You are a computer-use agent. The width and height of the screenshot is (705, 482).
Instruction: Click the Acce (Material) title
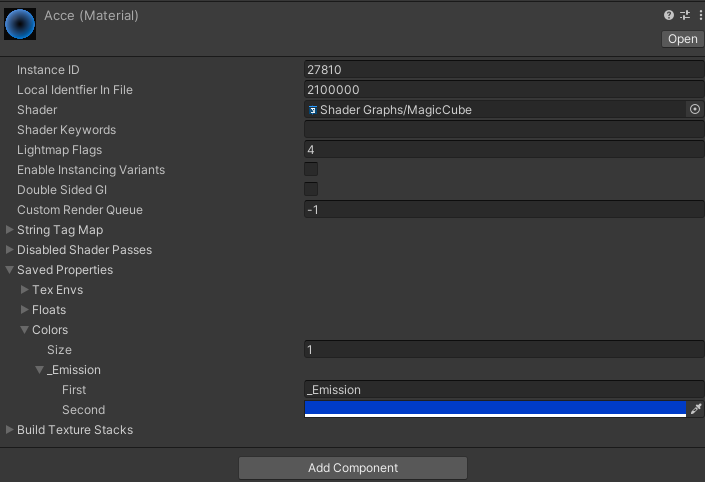coord(91,16)
